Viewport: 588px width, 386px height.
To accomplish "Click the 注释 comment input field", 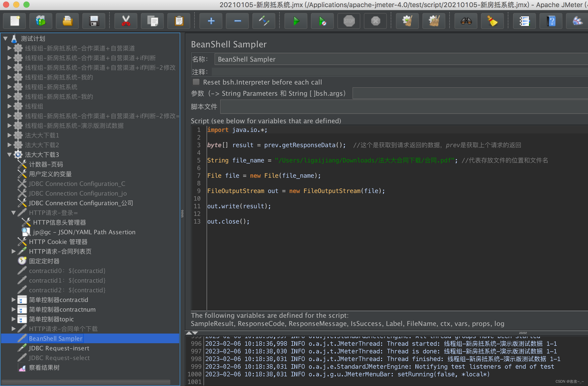I will pos(400,72).
